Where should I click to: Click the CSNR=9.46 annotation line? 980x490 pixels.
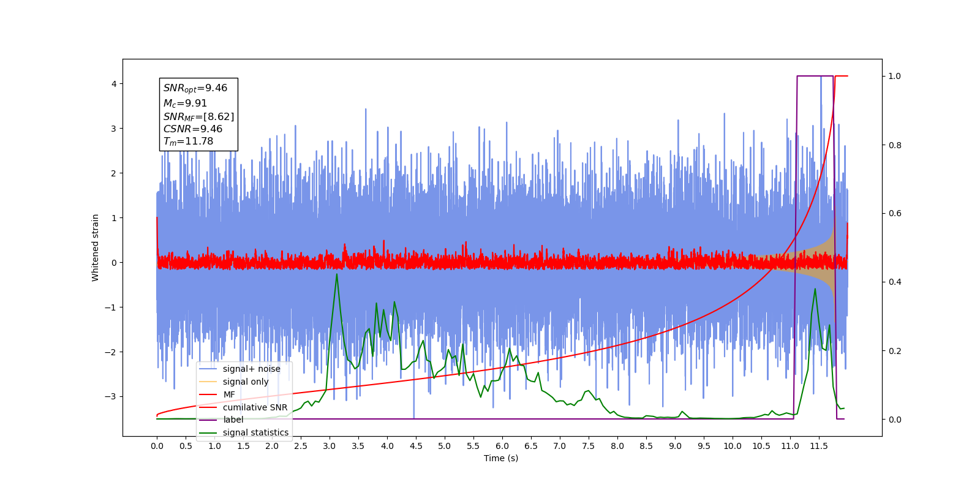tap(193, 129)
